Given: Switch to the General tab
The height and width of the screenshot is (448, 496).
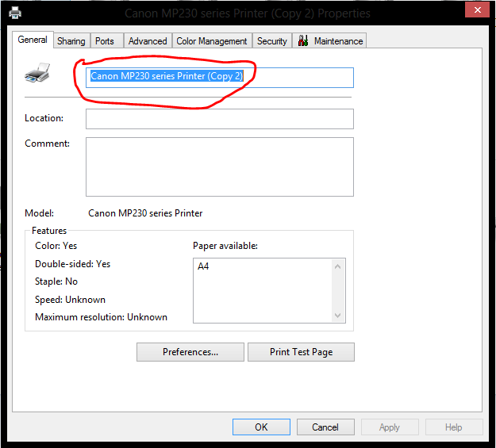Looking at the screenshot, I should pyautogui.click(x=33, y=40).
